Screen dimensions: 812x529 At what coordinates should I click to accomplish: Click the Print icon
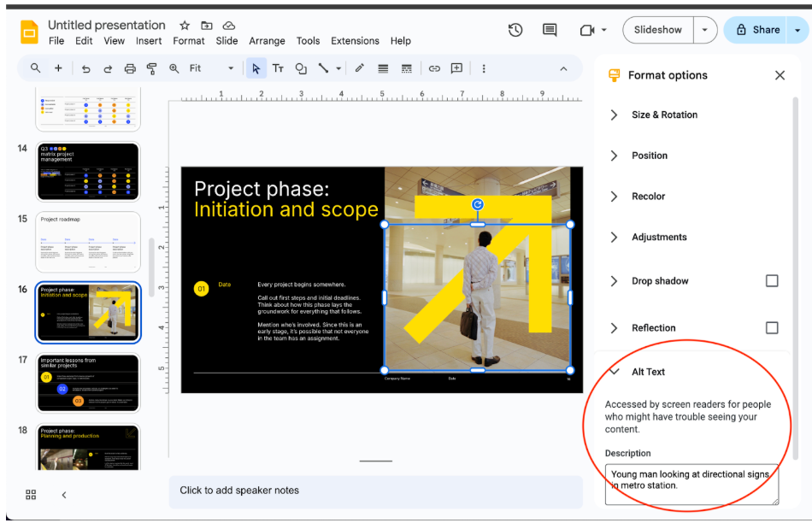click(129, 68)
